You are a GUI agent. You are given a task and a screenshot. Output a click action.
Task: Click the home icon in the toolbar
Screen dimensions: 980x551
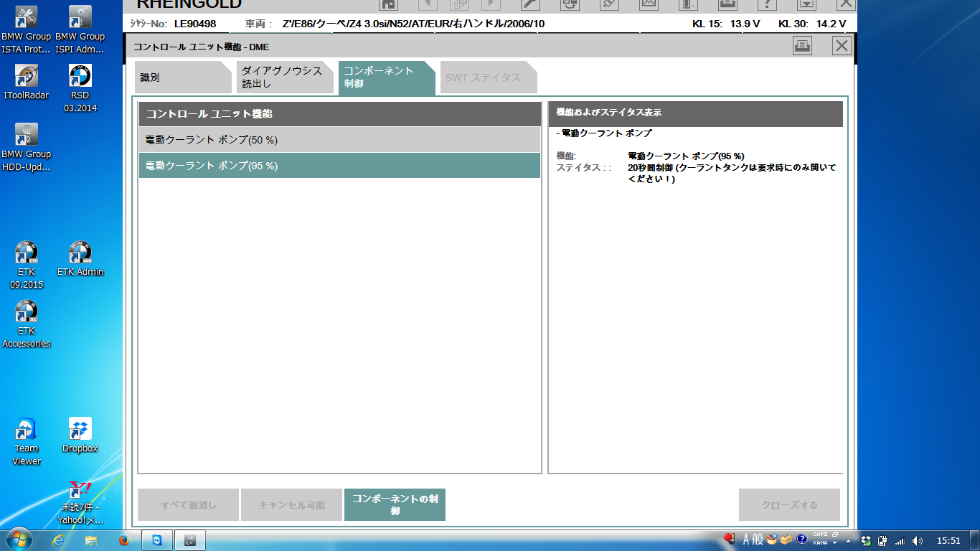(x=388, y=4)
